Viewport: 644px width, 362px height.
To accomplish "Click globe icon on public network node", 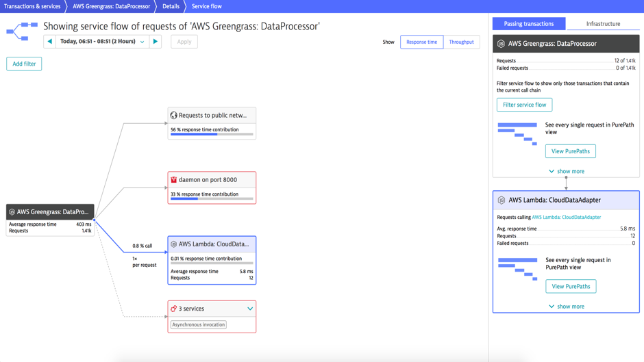I will [x=174, y=116].
